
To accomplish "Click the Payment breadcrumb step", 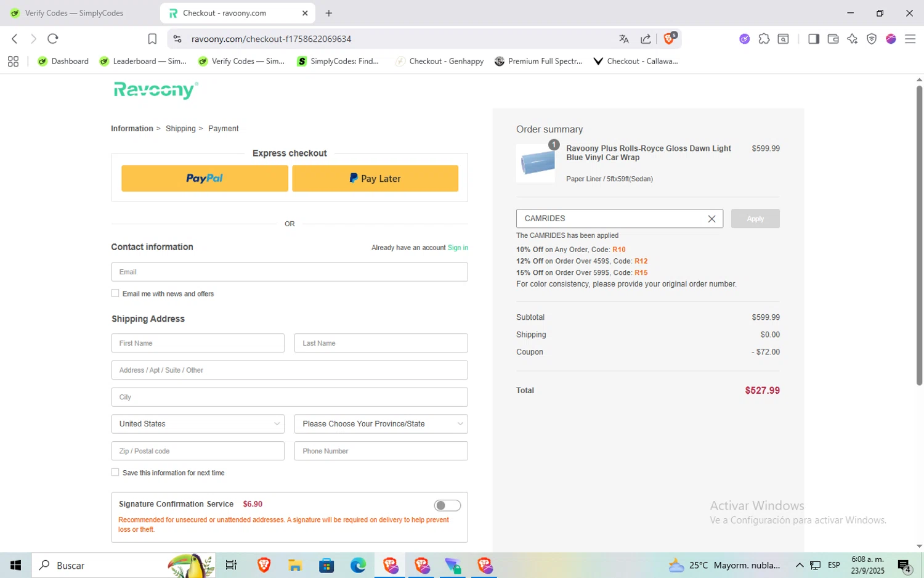I will (x=223, y=129).
